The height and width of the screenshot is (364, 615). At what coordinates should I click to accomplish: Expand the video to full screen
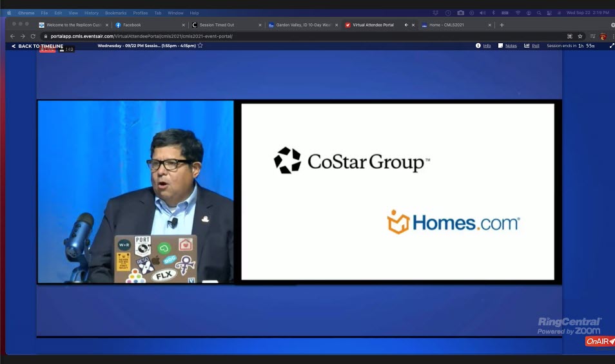tap(612, 46)
